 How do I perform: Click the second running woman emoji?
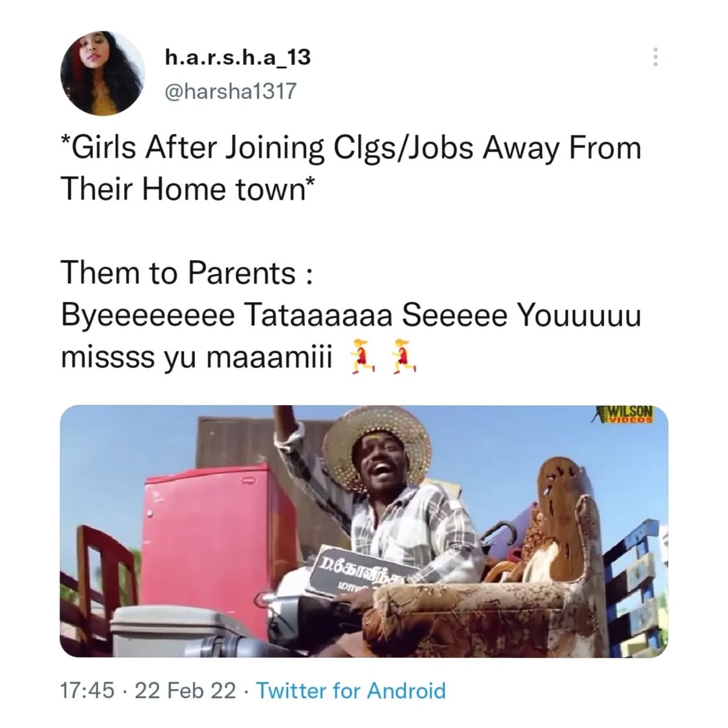[403, 356]
